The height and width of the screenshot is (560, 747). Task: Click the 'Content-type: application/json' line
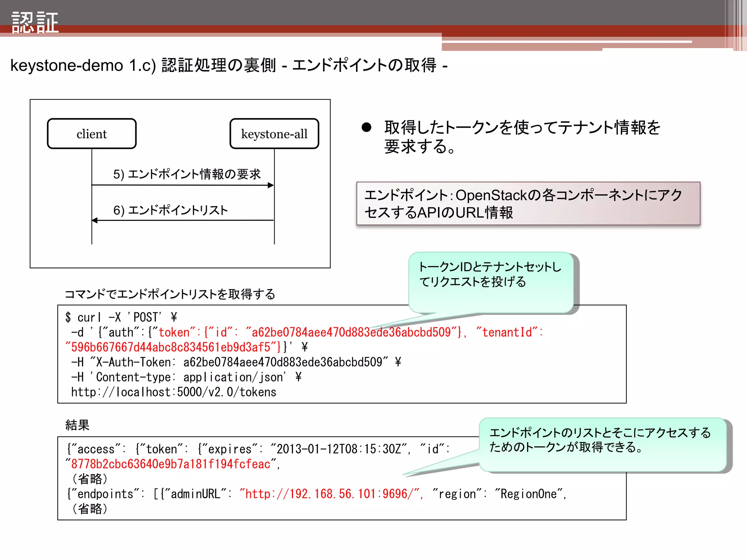186,377
